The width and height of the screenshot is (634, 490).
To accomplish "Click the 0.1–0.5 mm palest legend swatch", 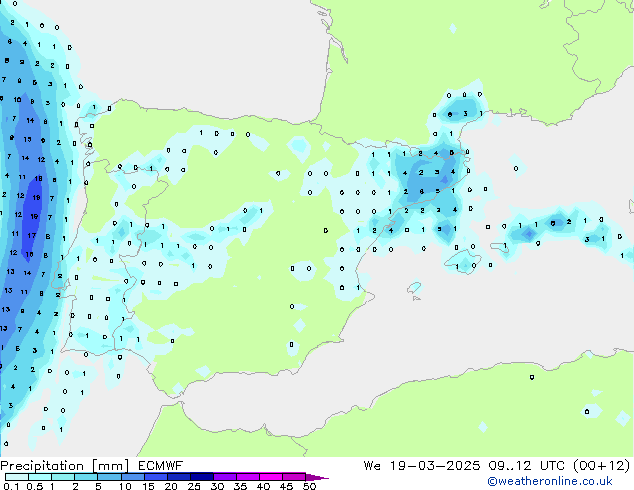I will (17, 477).
